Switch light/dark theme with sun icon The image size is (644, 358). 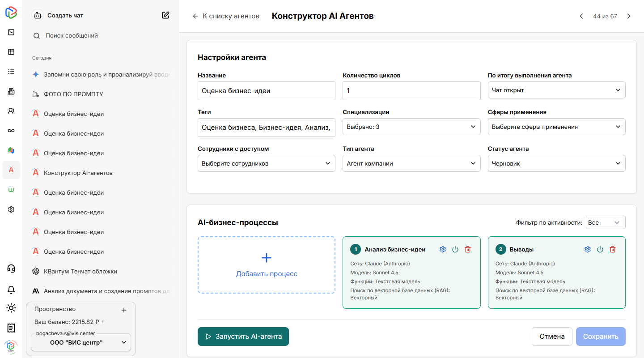point(11,308)
